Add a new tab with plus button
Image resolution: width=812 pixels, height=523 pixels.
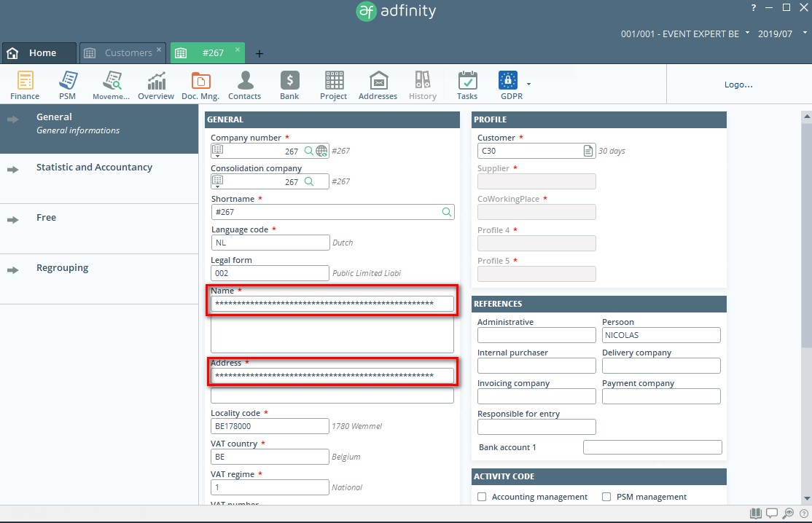click(x=259, y=53)
